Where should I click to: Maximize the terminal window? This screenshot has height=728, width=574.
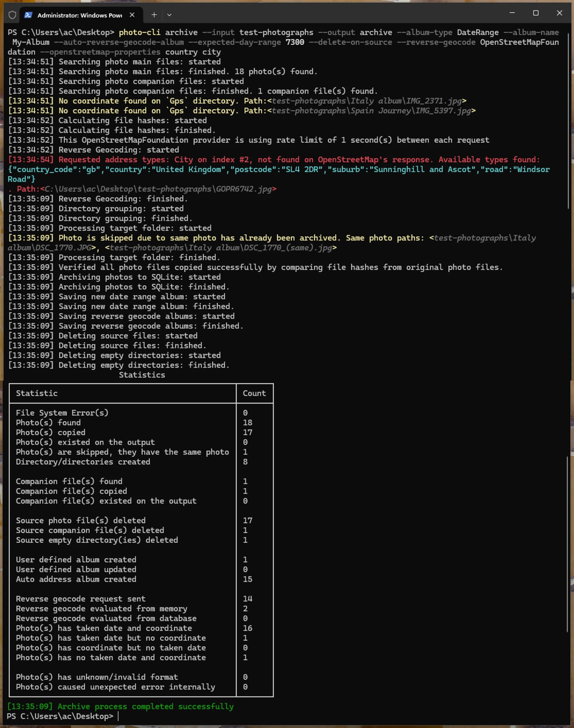536,13
